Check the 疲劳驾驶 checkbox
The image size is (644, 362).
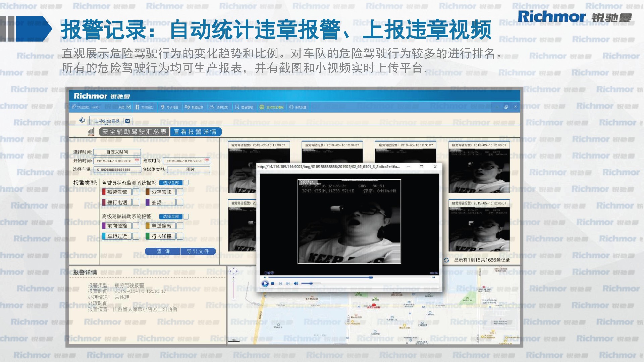136,192
